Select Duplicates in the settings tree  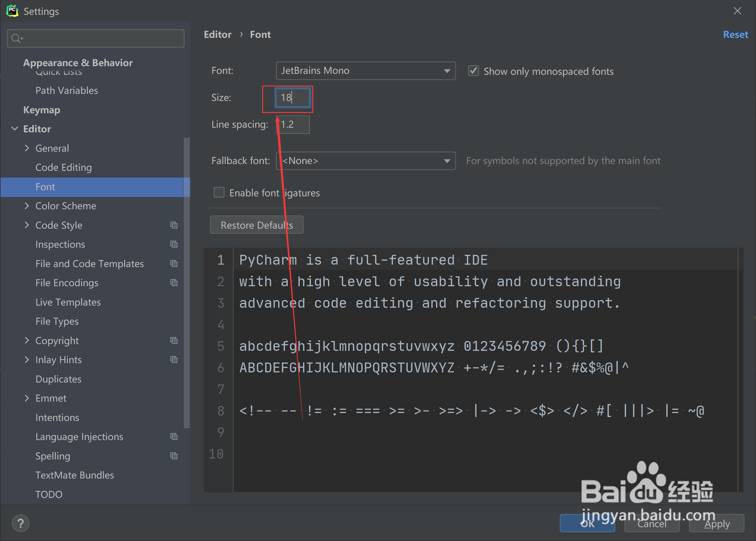58,379
